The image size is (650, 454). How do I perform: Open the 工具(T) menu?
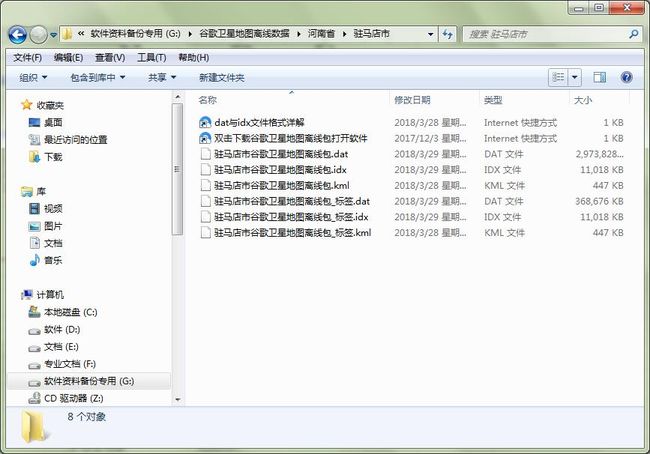point(152,58)
